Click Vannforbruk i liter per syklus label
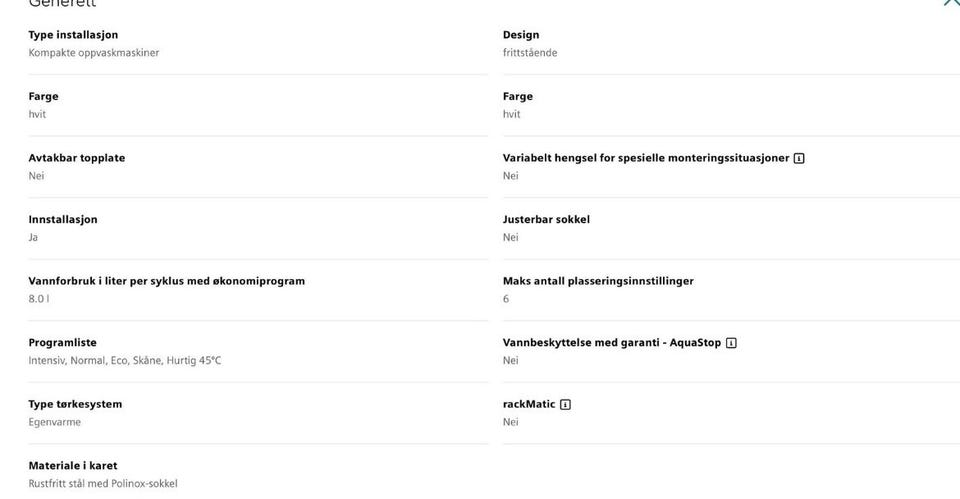Image resolution: width=960 pixels, height=499 pixels. pos(166,281)
